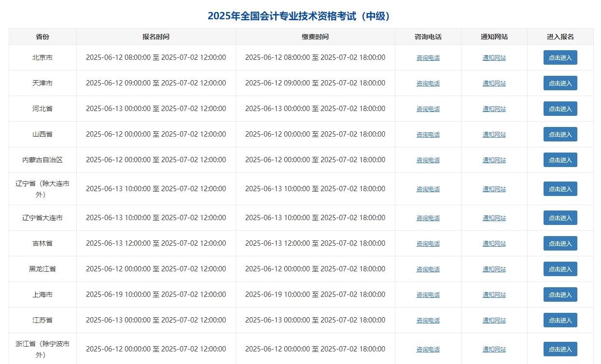
Task: Open 咨询电话 link for 辽宁省大连市
Action: [x=428, y=218]
